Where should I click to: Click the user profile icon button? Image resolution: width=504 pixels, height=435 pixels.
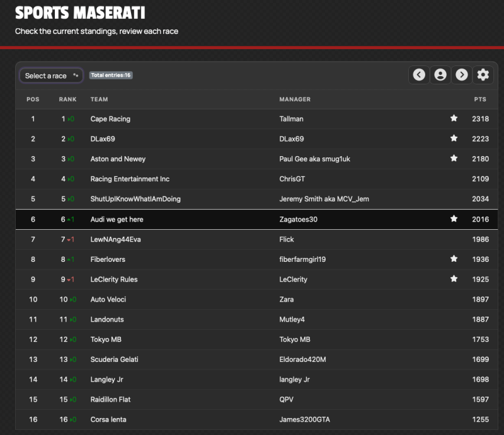pos(440,75)
